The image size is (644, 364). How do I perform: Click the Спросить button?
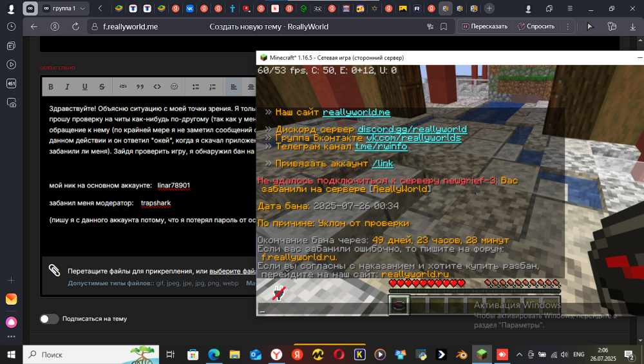(x=536, y=26)
